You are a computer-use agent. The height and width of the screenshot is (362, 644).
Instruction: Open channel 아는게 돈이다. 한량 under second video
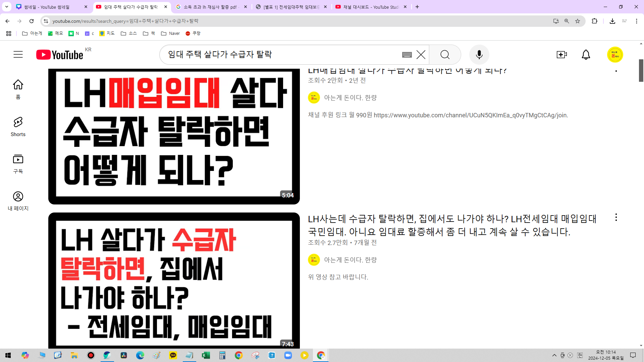point(351,260)
